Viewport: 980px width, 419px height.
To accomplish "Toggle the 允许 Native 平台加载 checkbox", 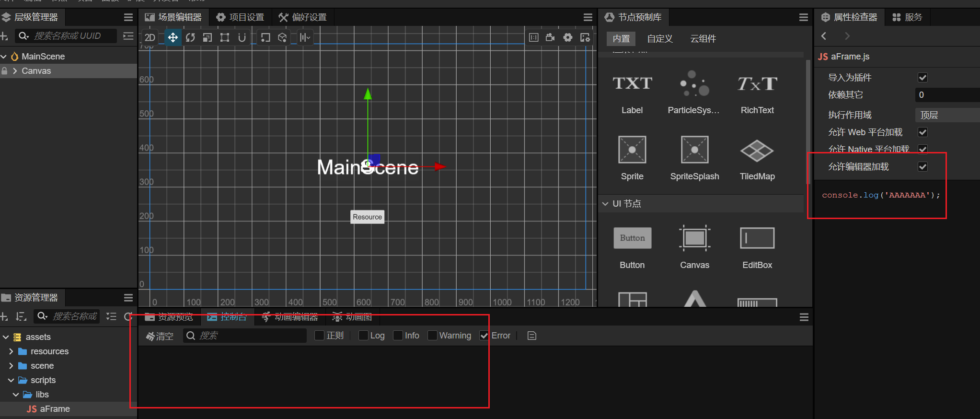I will [x=922, y=149].
